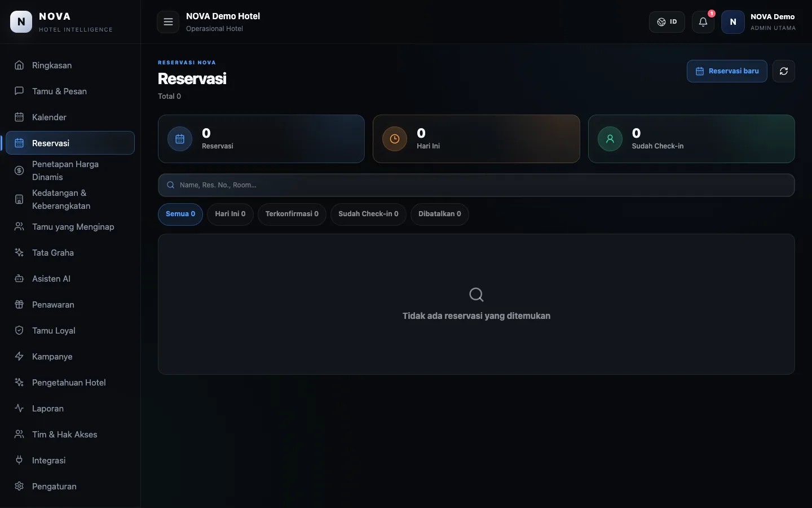Go to Pengetahuan Hotel in sidebar
The height and width of the screenshot is (508, 812).
pyautogui.click(x=70, y=382)
